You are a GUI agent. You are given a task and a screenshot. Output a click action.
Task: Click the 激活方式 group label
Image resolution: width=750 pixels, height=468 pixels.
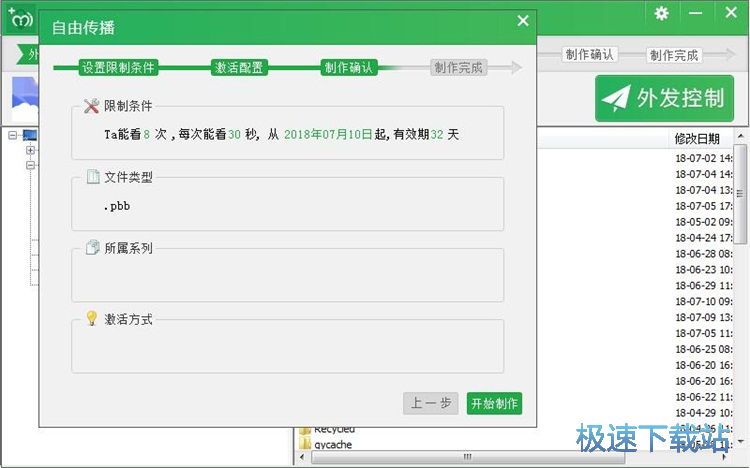point(128,319)
